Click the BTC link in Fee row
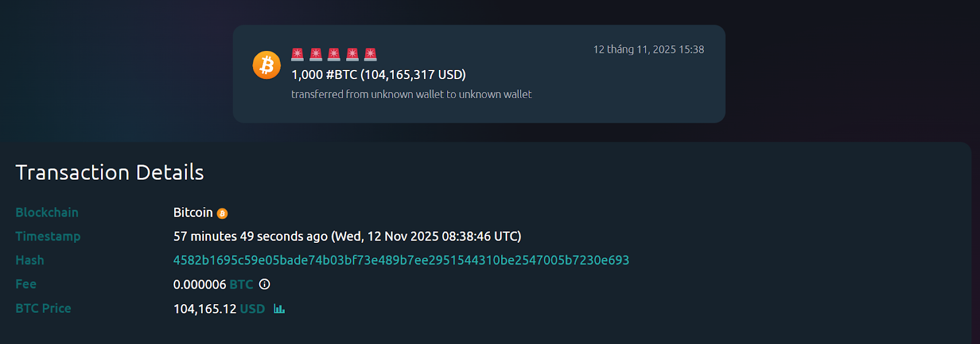This screenshot has height=344, width=980. [241, 285]
